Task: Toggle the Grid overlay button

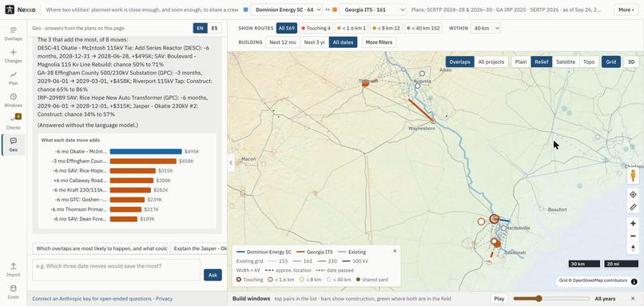Action: 611,62
